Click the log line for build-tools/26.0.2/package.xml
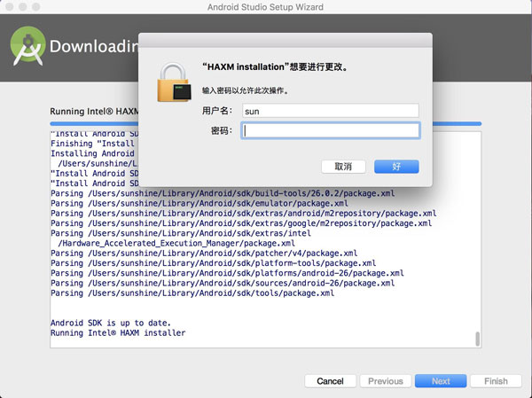 [223, 193]
